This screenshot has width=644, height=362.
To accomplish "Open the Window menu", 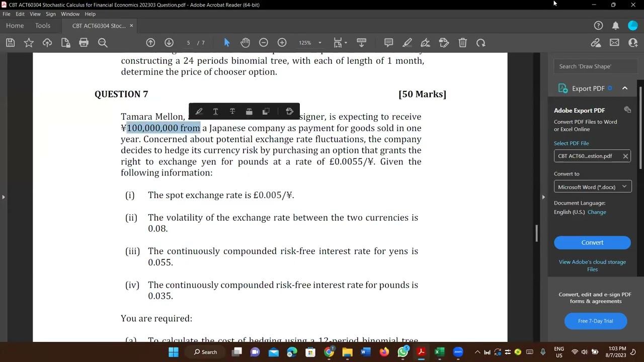I will pos(70,14).
